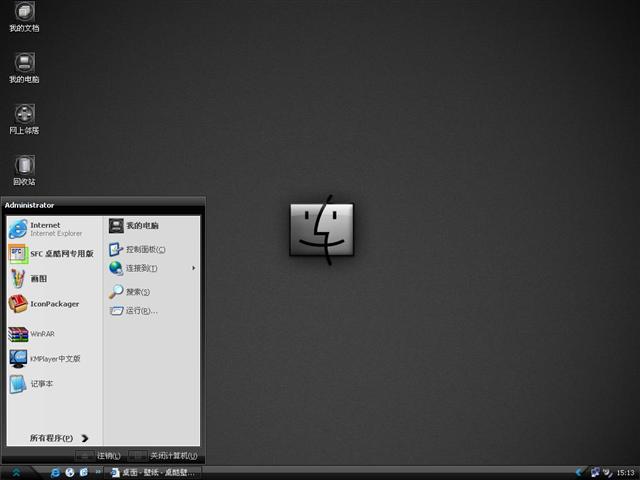Click the tray icon beside the clock
This screenshot has width=640, height=480.
pyautogui.click(x=608, y=473)
